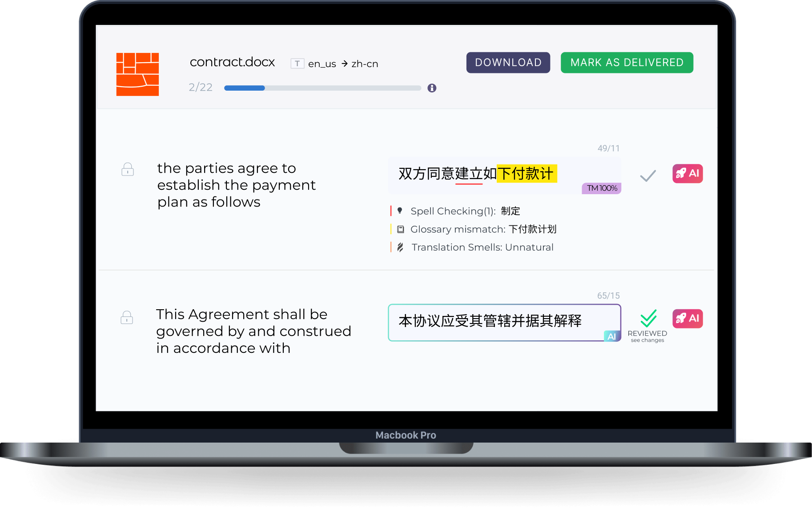Screen dimensions: 812x511
Task: Click the blue progress bar
Action: (244, 88)
